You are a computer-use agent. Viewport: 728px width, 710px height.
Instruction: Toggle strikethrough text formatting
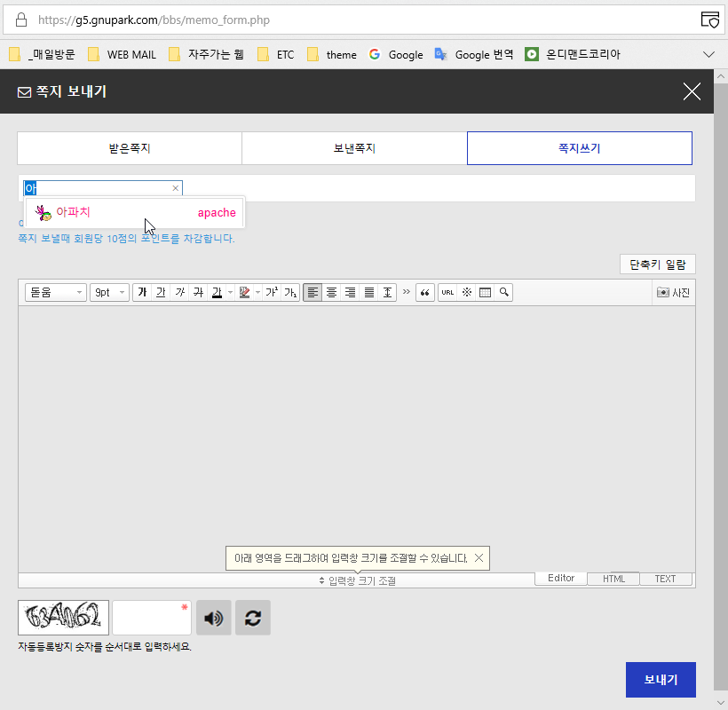[198, 293]
